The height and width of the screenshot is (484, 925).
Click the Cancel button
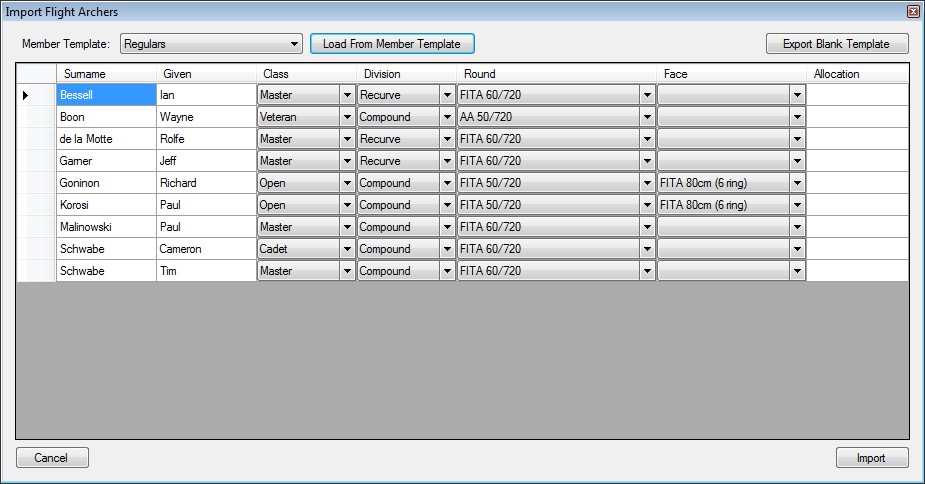click(x=52, y=457)
